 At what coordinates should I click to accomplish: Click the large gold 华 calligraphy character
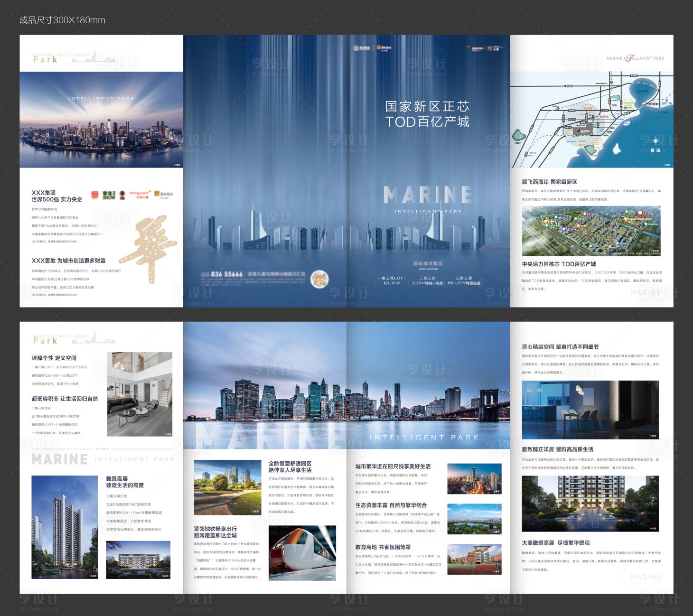point(148,248)
